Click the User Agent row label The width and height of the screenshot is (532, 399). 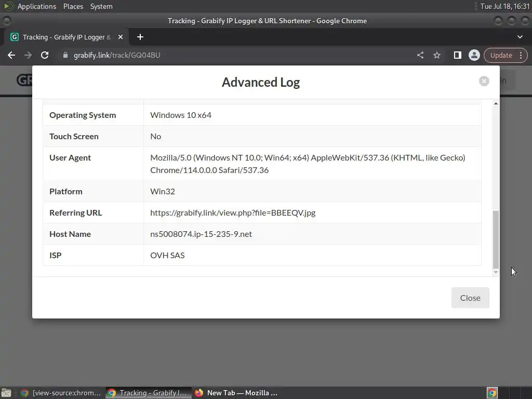[x=70, y=158]
